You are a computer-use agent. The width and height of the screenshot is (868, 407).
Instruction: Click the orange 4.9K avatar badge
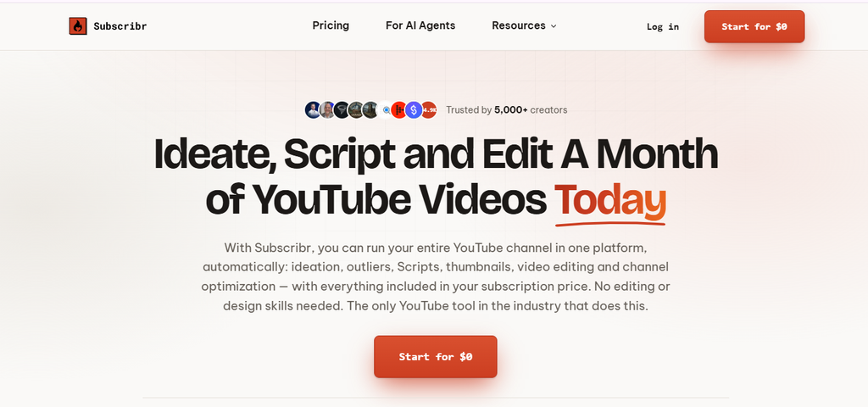coord(428,109)
